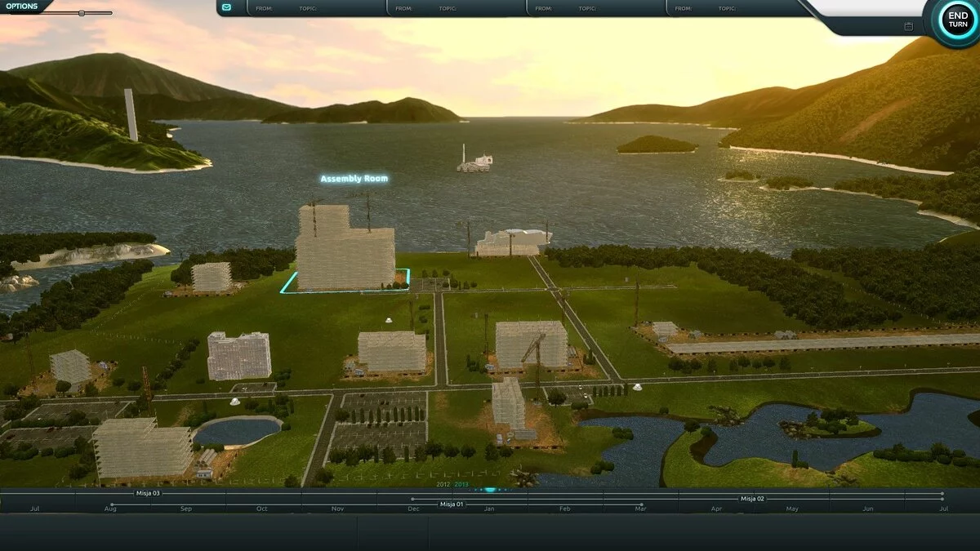Select Misja 02 on the timeline
This screenshot has width=980, height=551.
[x=751, y=498]
